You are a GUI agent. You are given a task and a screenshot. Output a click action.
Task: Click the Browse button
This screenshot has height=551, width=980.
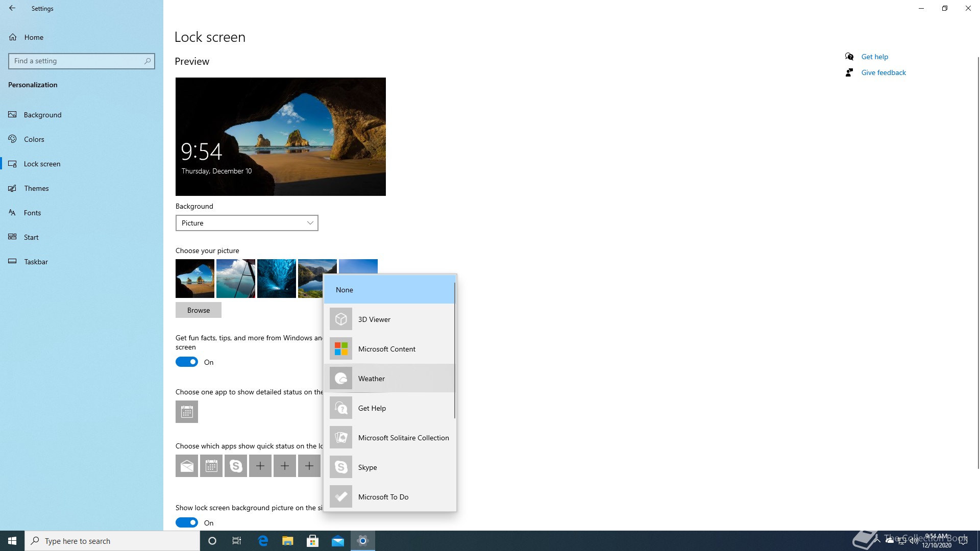[x=199, y=310]
